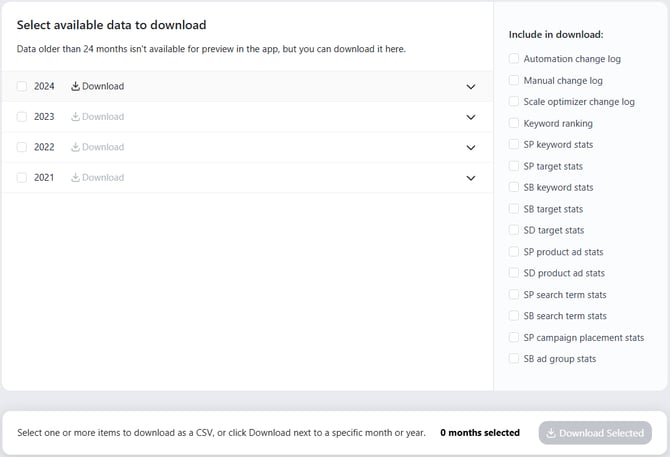Click the download icon beside 2024
The width and height of the screenshot is (670, 457).
point(75,86)
